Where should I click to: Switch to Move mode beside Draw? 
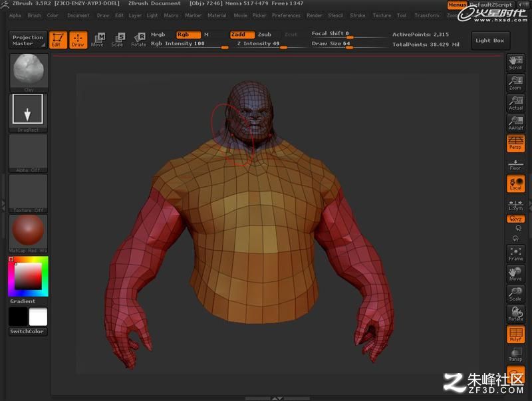[98, 40]
